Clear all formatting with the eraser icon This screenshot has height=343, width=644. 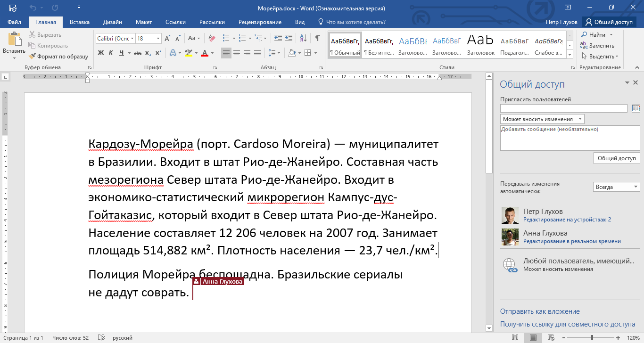point(211,38)
